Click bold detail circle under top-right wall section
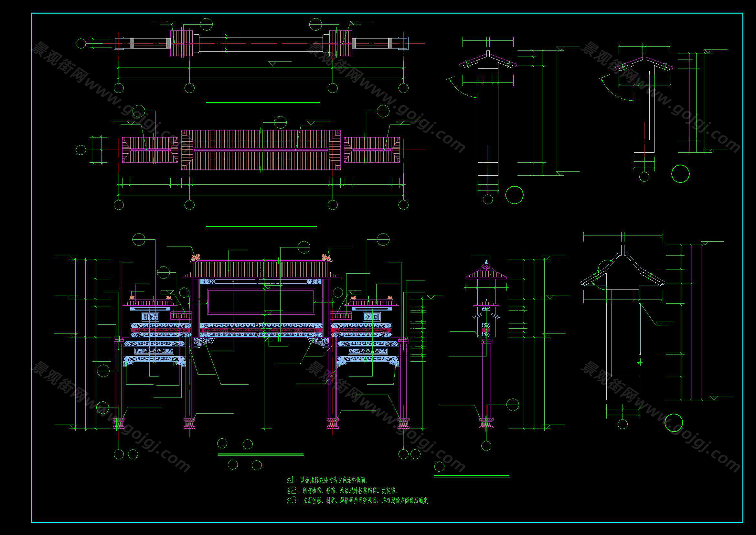This screenshot has width=756, height=535. pos(680,174)
